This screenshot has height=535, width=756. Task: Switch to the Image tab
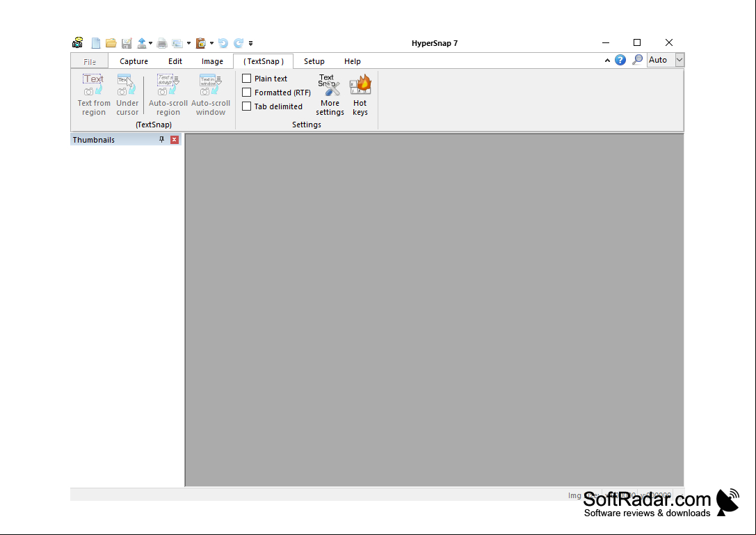[x=212, y=61]
